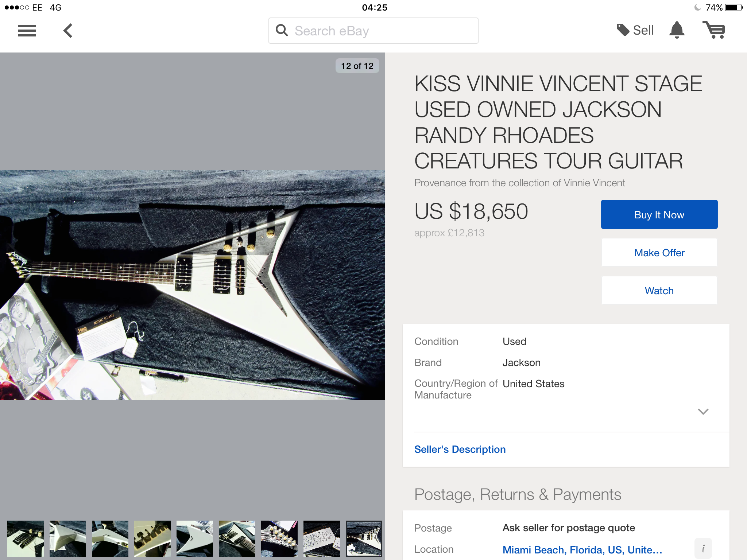Select the seventh thumbnail showing headstock

tap(279, 538)
